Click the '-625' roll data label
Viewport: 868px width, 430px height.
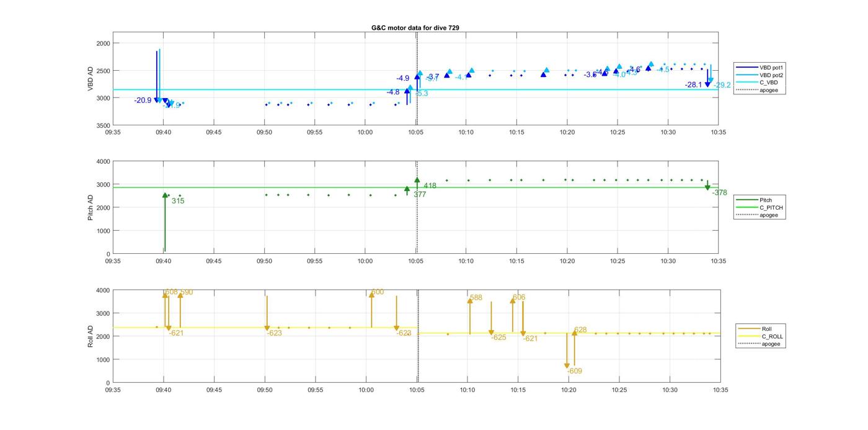(x=498, y=338)
